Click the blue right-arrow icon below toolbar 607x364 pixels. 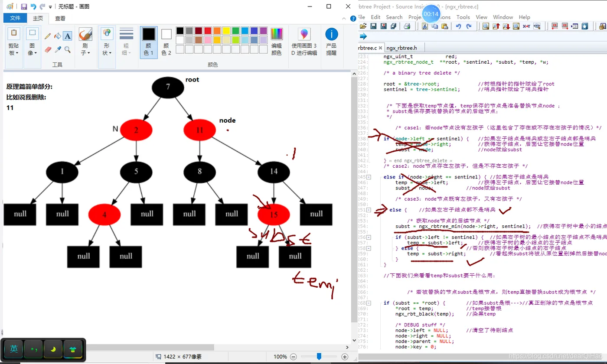363,36
